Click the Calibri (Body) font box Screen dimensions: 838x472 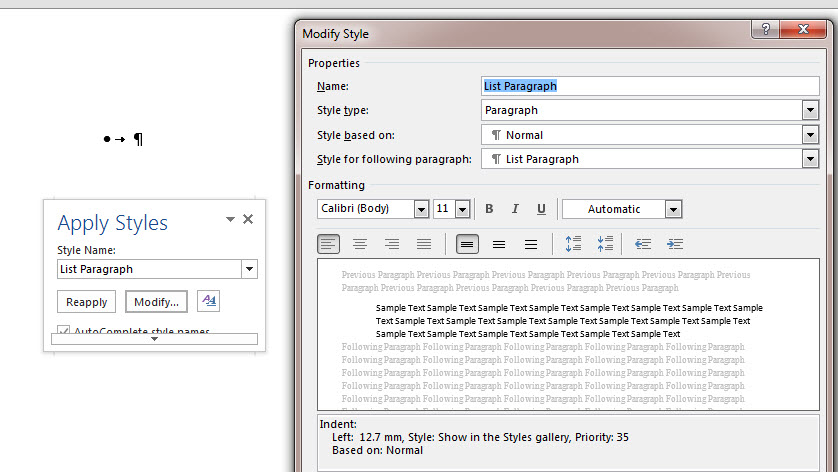click(366, 209)
